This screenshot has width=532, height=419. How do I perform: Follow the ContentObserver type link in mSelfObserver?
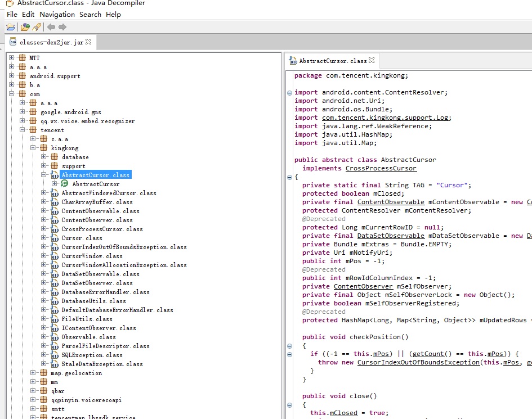click(363, 286)
